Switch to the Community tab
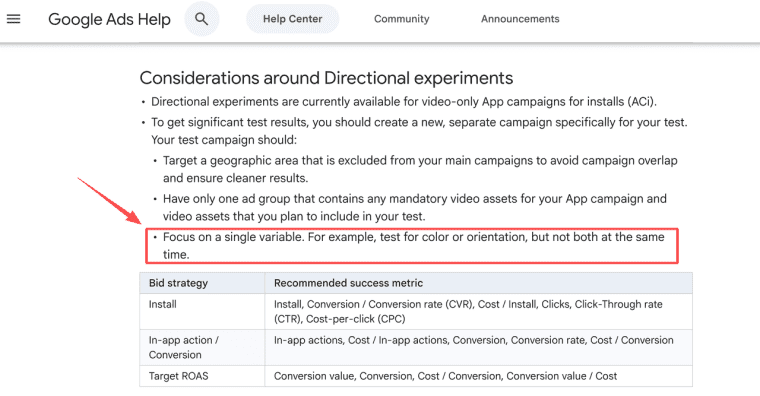This screenshot has height=396, width=760. click(401, 19)
